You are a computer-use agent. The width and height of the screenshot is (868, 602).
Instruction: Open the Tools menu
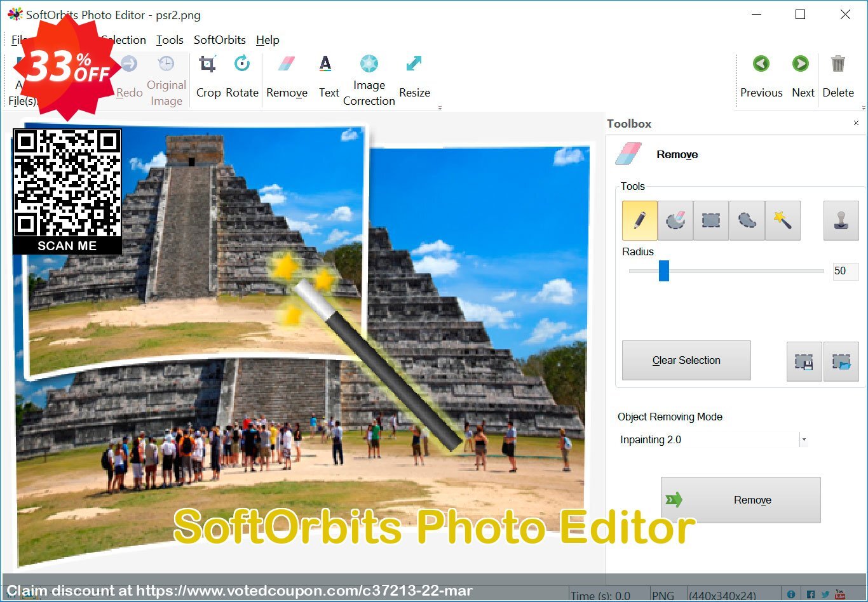[x=170, y=40]
